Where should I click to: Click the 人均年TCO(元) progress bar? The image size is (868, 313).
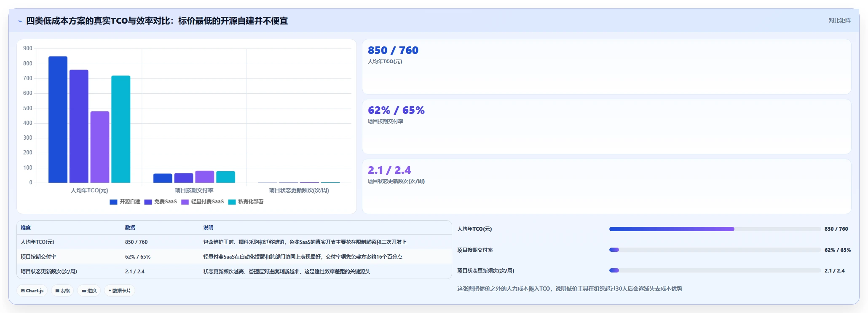pos(715,229)
